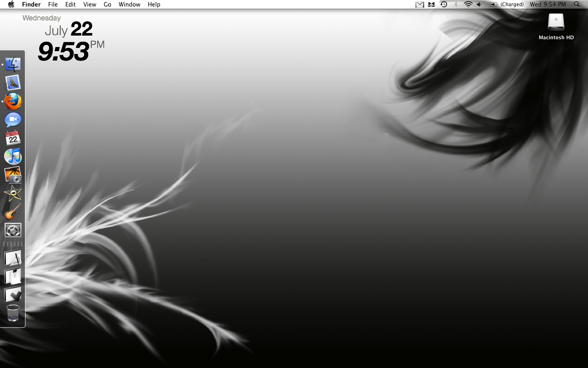Click the Wednesday weekday widget text
Image resolution: width=588 pixels, height=368 pixels.
pos(42,18)
